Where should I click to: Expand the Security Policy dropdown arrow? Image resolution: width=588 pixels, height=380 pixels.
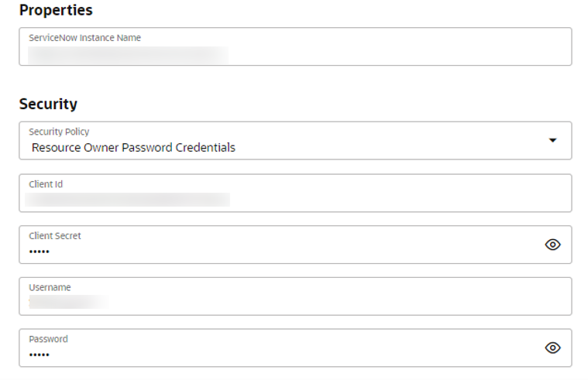click(x=552, y=140)
